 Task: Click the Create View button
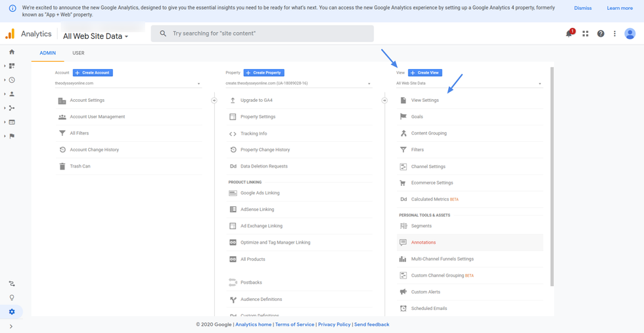pos(425,73)
